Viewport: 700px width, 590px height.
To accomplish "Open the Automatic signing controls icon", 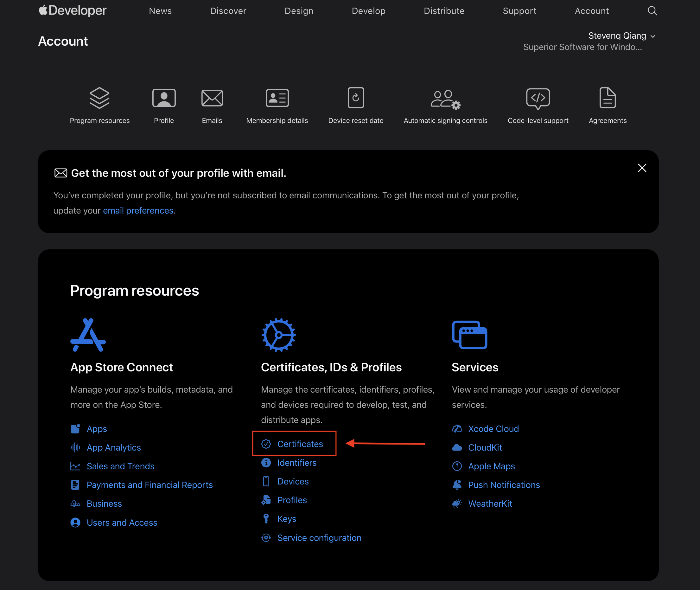I will pyautogui.click(x=446, y=100).
